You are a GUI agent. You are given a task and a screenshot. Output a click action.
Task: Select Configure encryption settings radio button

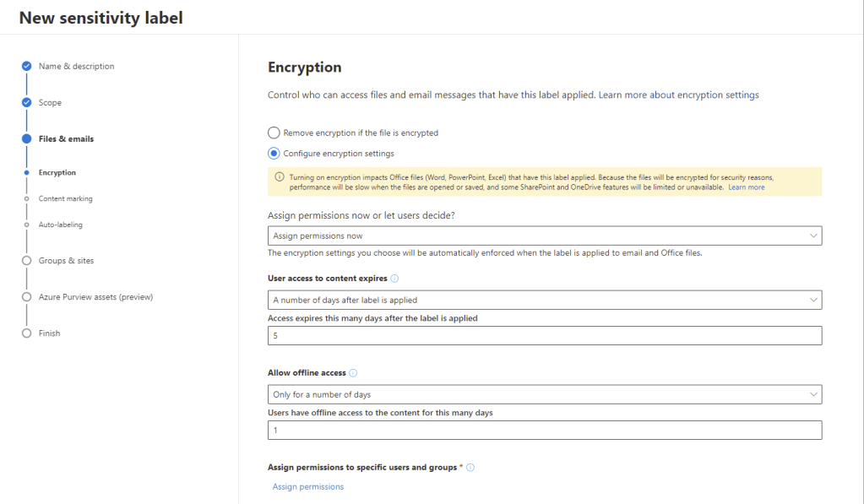pos(274,154)
